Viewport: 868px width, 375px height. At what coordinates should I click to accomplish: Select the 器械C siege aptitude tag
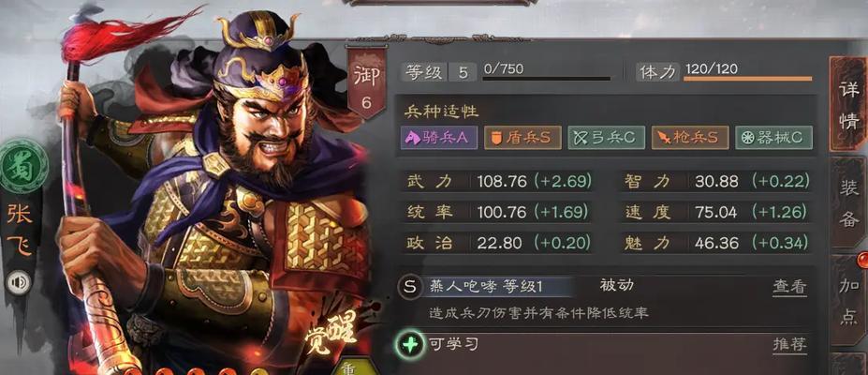773,138
